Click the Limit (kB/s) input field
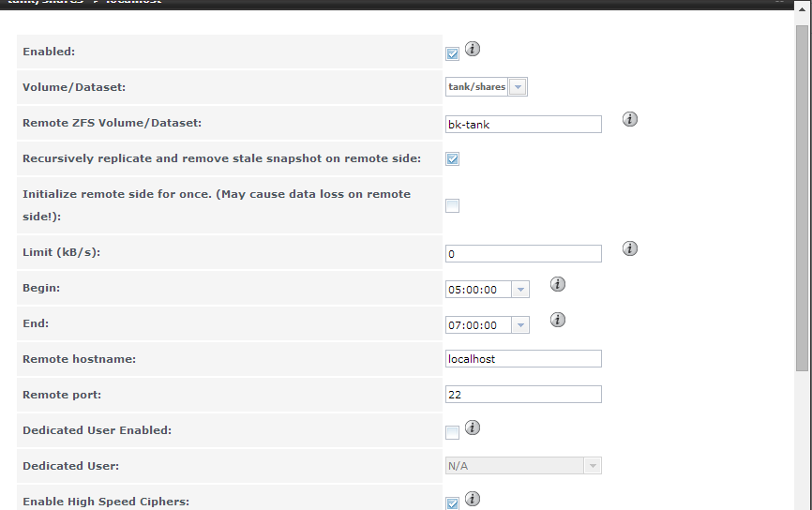This screenshot has width=812, height=510. (523, 254)
